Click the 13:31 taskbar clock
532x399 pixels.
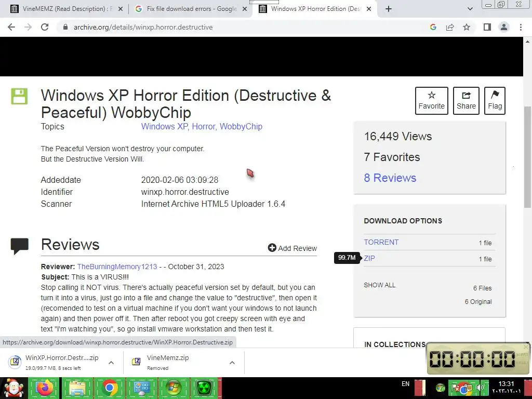tap(506, 384)
